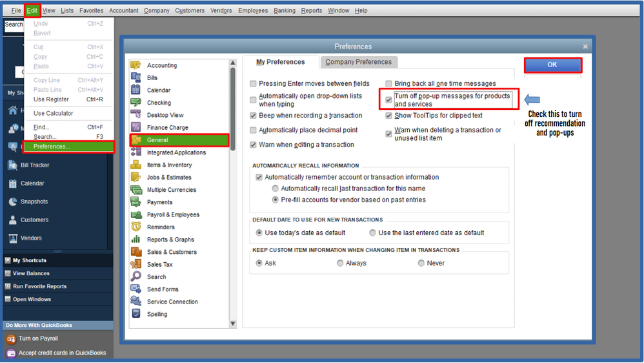Open the Help menu

361,10
